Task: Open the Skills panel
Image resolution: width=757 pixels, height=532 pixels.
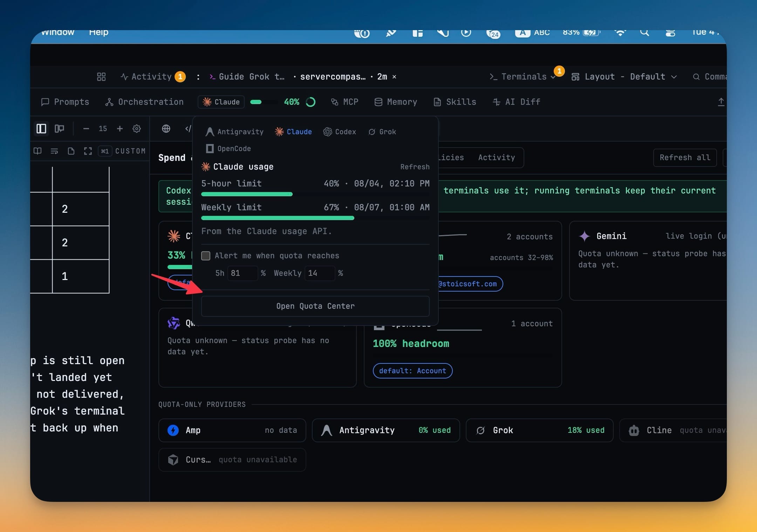Action: 455,102
